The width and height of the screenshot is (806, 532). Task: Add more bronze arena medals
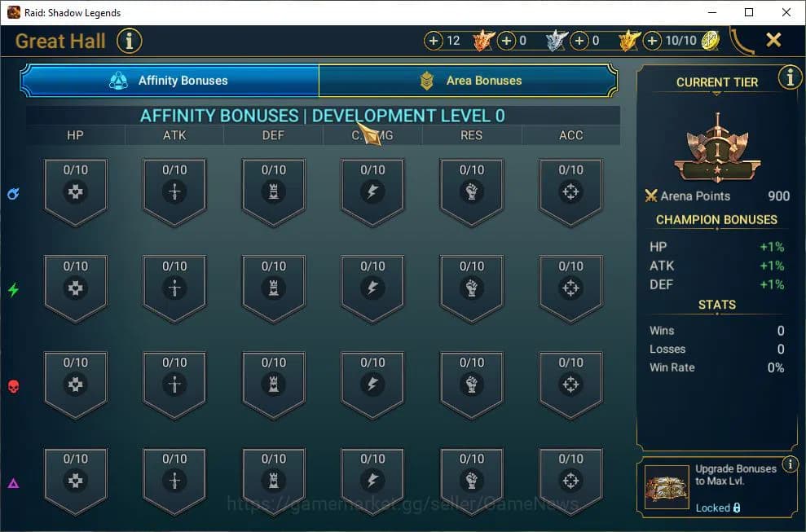click(434, 41)
